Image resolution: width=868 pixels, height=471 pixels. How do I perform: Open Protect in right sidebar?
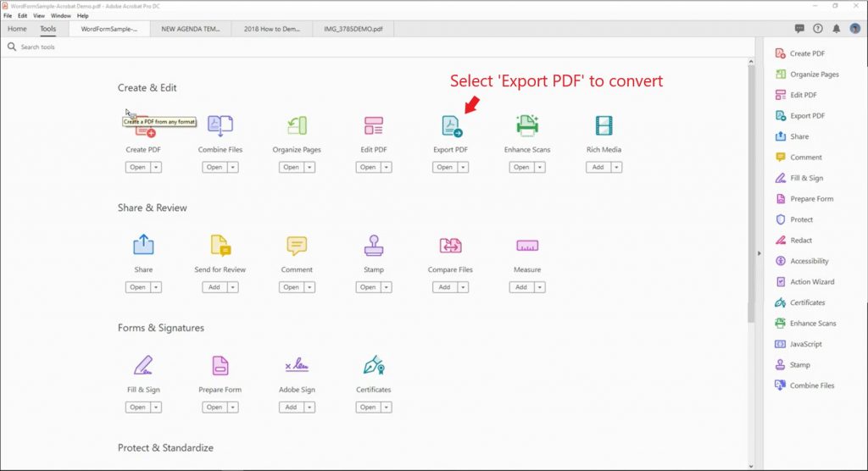point(793,219)
